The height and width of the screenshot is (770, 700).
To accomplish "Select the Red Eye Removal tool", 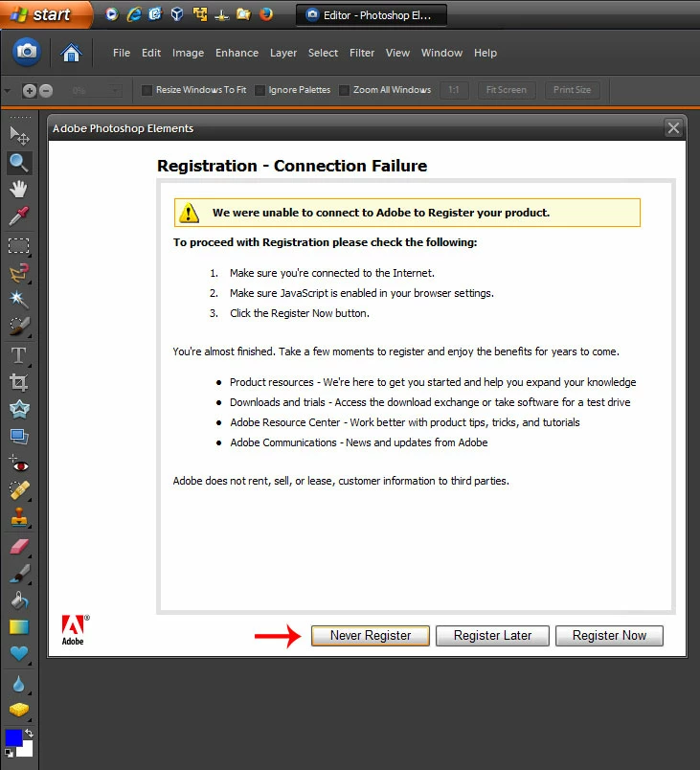I will coord(19,464).
